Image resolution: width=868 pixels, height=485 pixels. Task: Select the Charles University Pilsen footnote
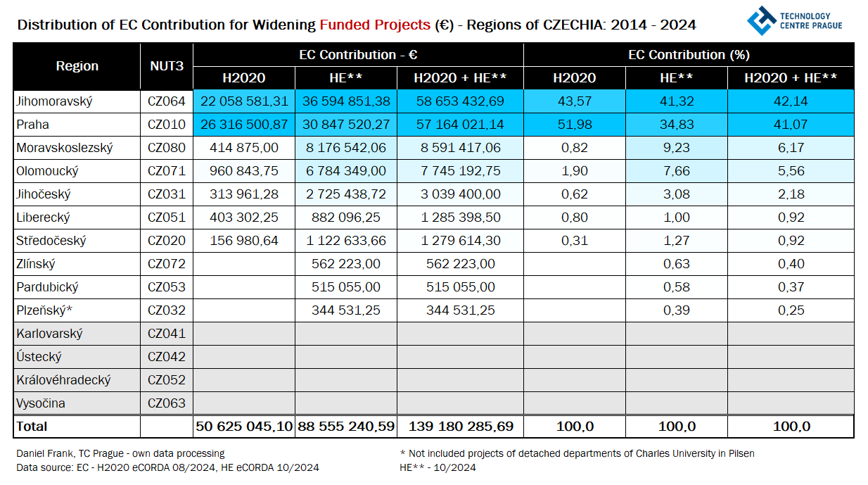pos(577,453)
